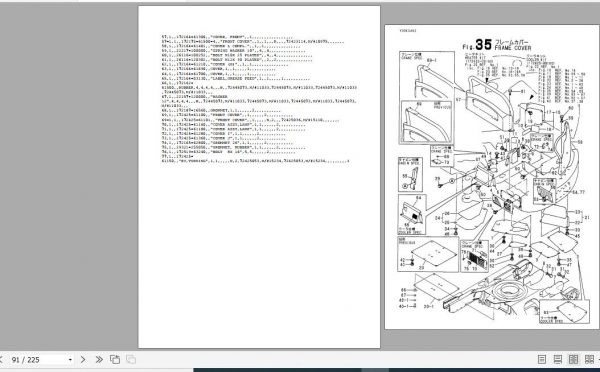Click the greyed go to next view icon
Image resolution: width=600 pixels, height=372 pixels.
click(131, 360)
